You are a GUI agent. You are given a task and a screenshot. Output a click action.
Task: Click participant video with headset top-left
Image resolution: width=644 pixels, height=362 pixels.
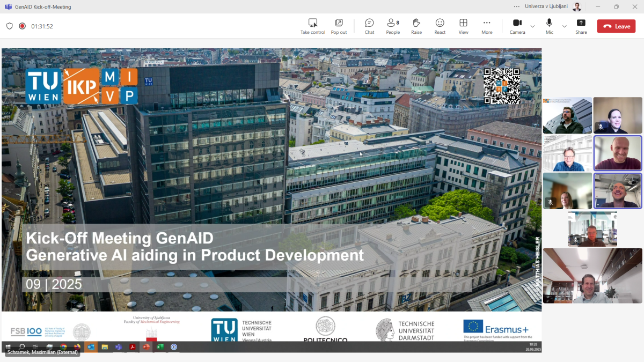click(567, 115)
